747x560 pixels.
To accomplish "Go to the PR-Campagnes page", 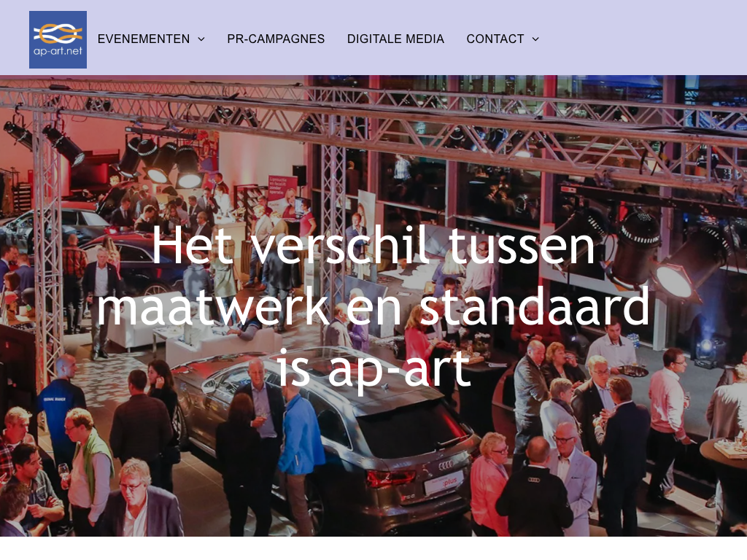I will pyautogui.click(x=276, y=39).
